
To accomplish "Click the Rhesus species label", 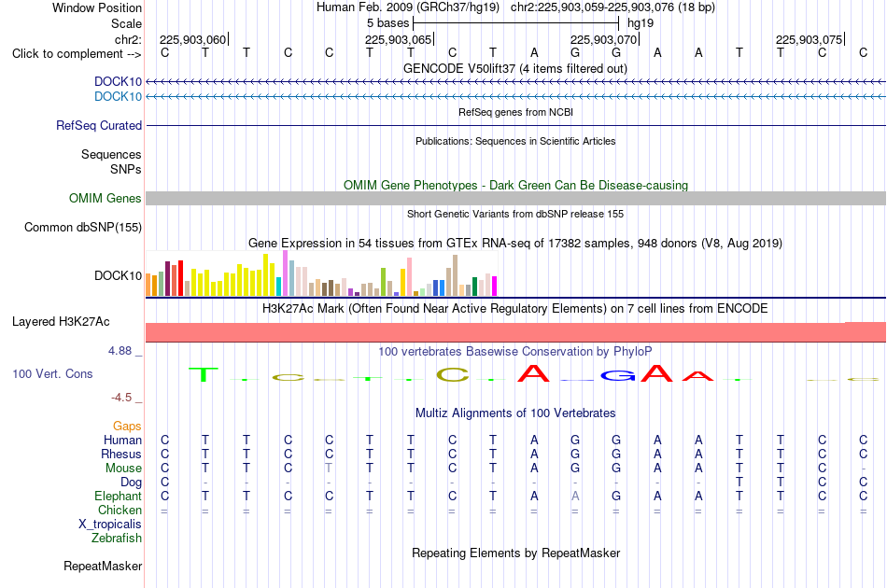I will 121,454.
